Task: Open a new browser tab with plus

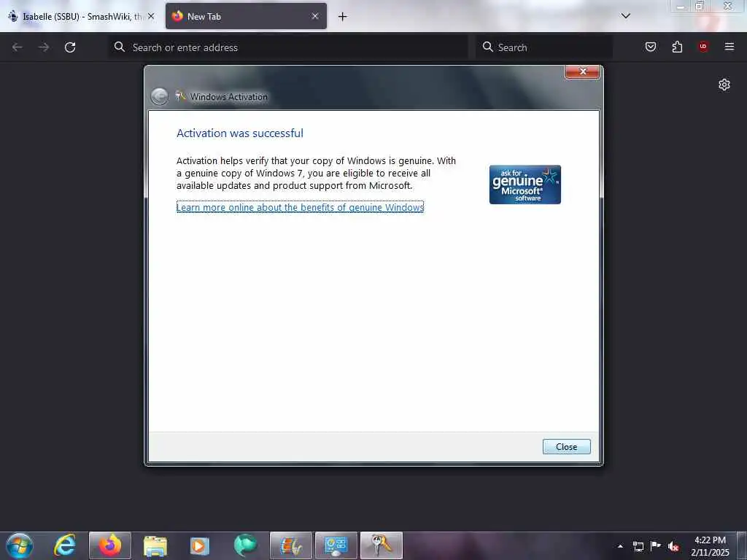Action: pyautogui.click(x=343, y=17)
